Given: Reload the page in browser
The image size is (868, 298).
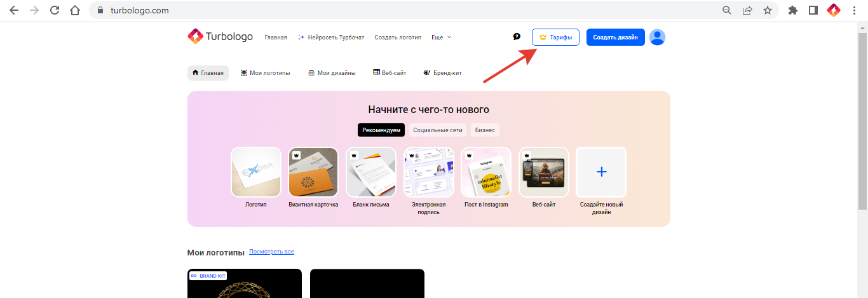Looking at the screenshot, I should [x=55, y=10].
